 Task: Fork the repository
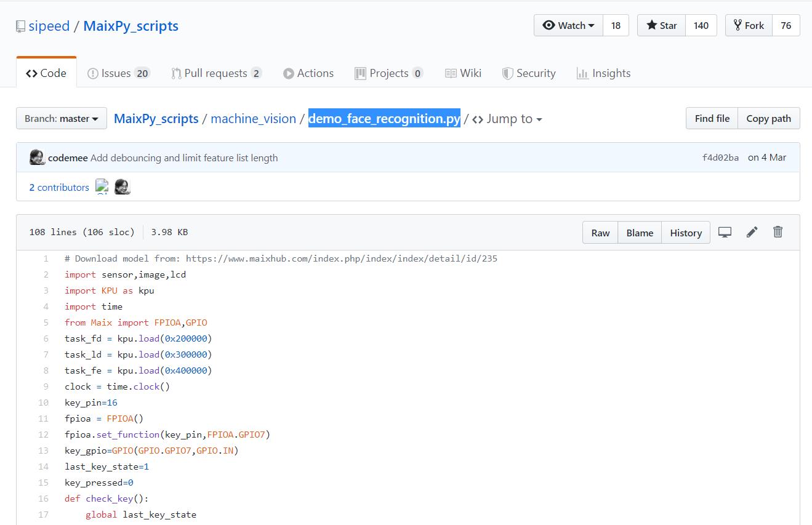pyautogui.click(x=749, y=25)
